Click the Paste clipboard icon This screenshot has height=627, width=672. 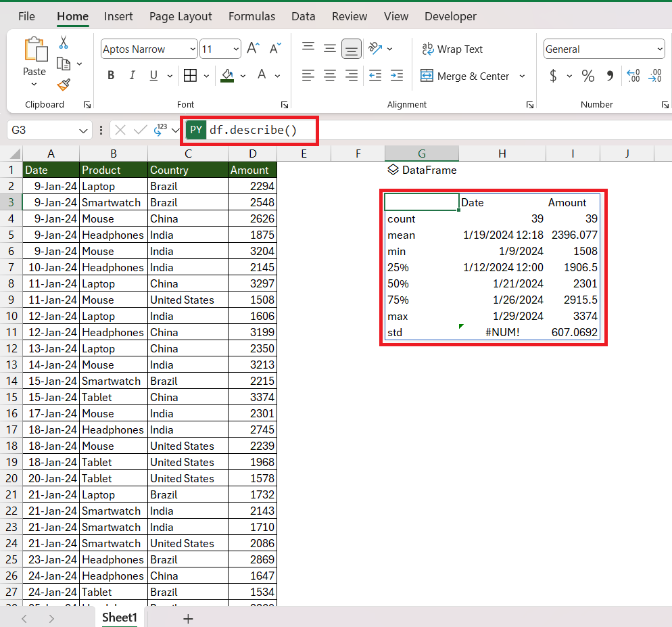coord(36,50)
